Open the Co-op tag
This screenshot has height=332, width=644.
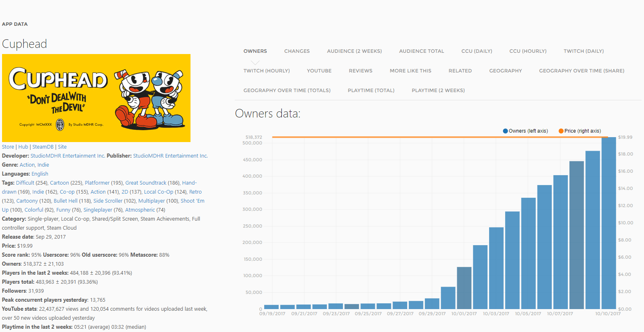click(67, 192)
